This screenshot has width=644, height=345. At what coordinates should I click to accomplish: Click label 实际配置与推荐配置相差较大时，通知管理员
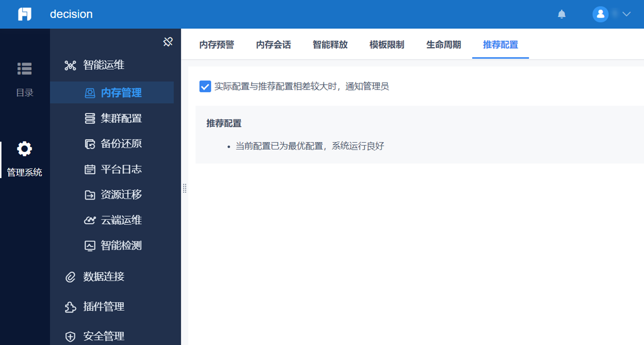302,87
